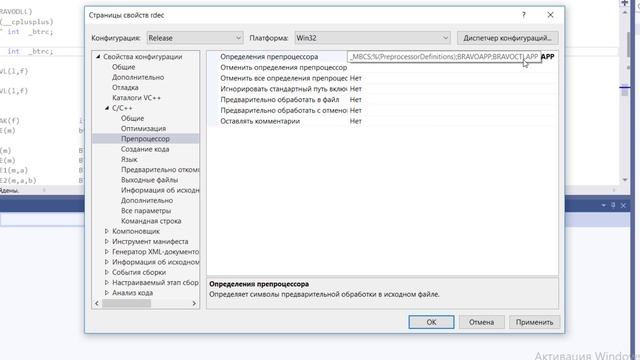Expand the Анализ кода node

pyautogui.click(x=107, y=293)
